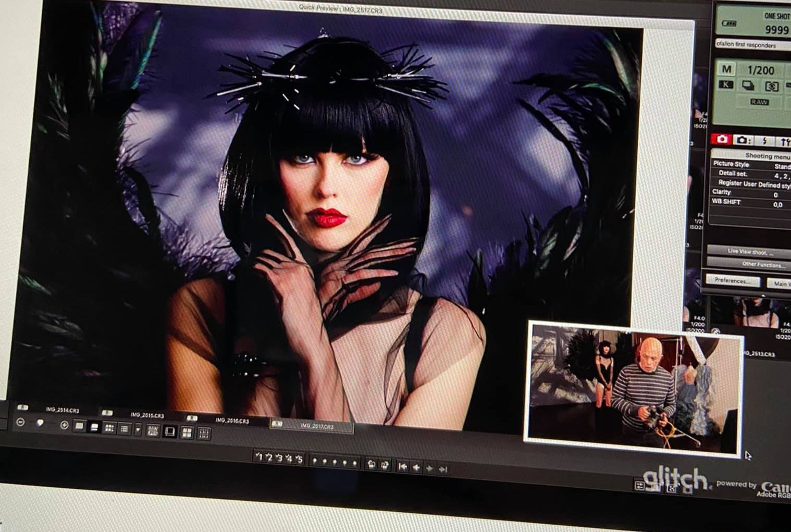Go to the previous image arrow
This screenshot has height=532, width=791.
tap(416, 468)
